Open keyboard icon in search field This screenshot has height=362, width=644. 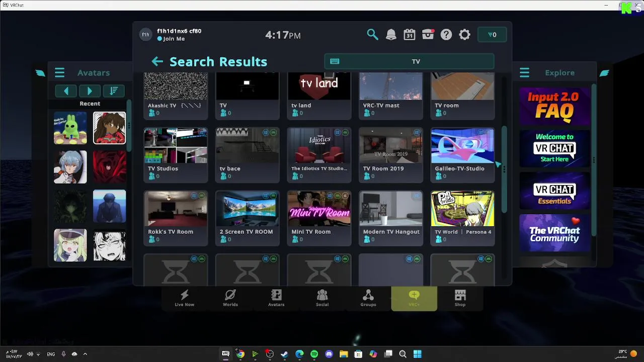(335, 61)
